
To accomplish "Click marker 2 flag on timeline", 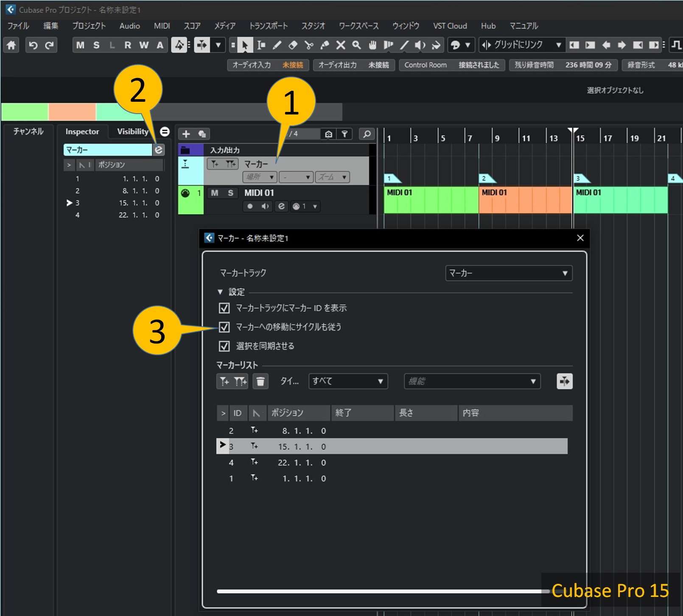I will coord(485,178).
